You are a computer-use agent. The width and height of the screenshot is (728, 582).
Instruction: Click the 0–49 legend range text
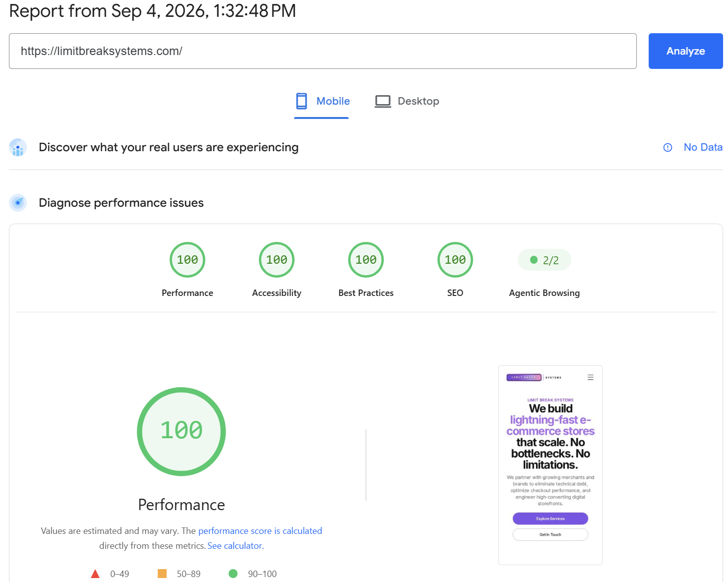pos(120,574)
